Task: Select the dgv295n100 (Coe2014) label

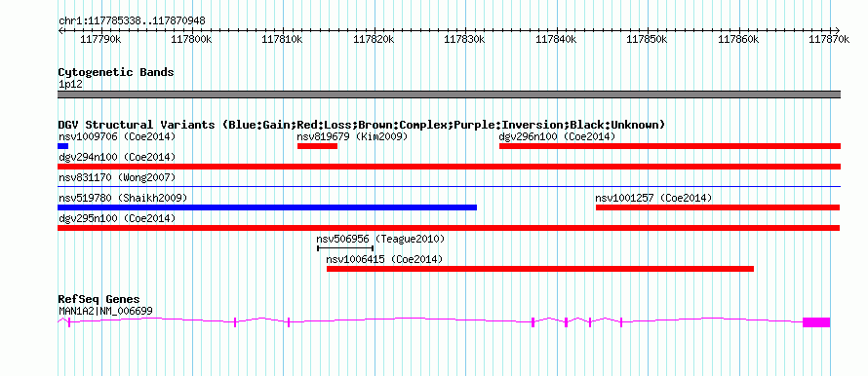Action: [117, 218]
